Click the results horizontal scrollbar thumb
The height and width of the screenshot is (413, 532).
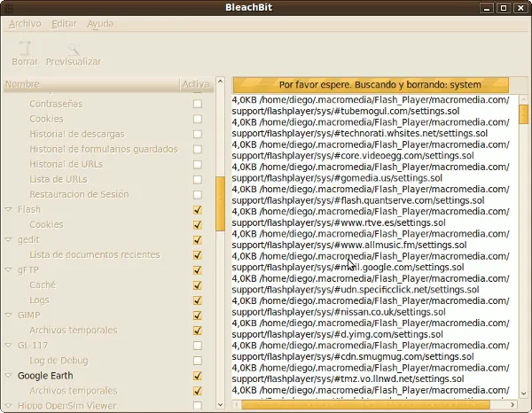tap(365, 404)
